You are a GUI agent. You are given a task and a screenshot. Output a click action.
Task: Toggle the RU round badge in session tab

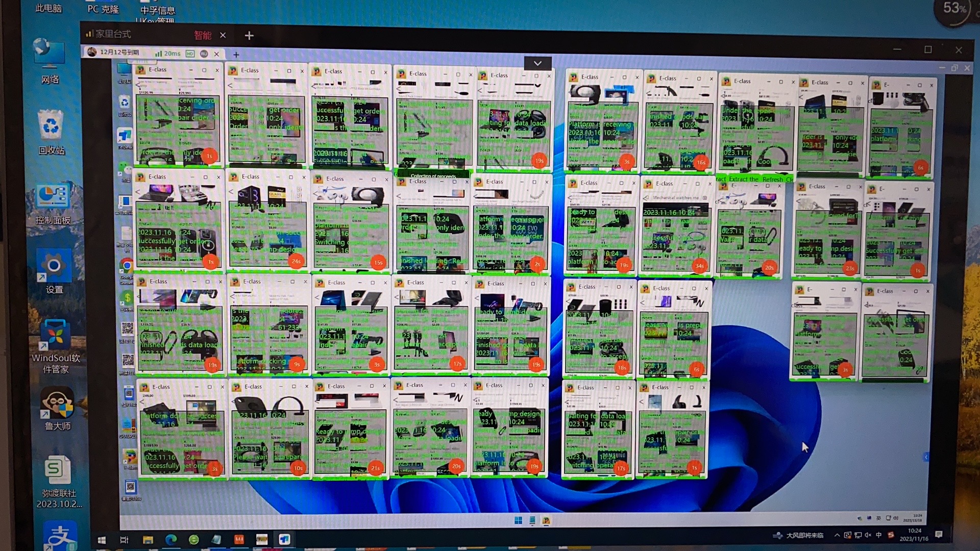tap(204, 54)
